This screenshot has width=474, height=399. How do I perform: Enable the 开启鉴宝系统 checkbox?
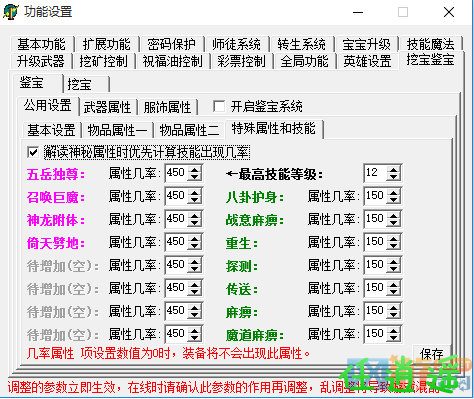coord(219,107)
